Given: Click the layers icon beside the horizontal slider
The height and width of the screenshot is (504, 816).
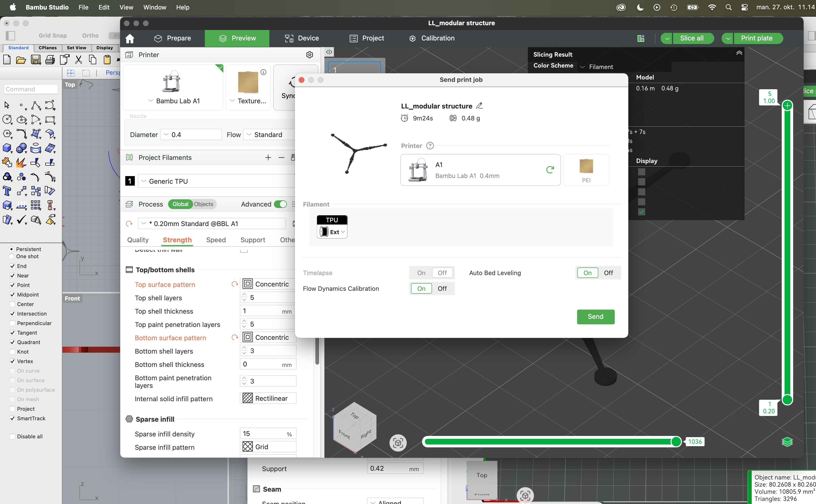Looking at the screenshot, I should click(x=787, y=442).
